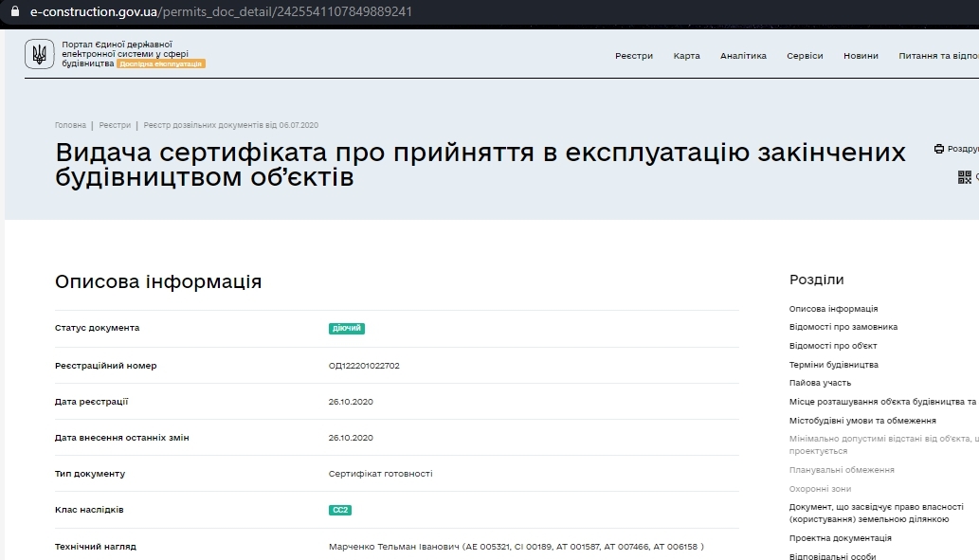The width and height of the screenshot is (979, 560).
Task: Click the Ukrainian trident portal logo
Action: (x=40, y=54)
